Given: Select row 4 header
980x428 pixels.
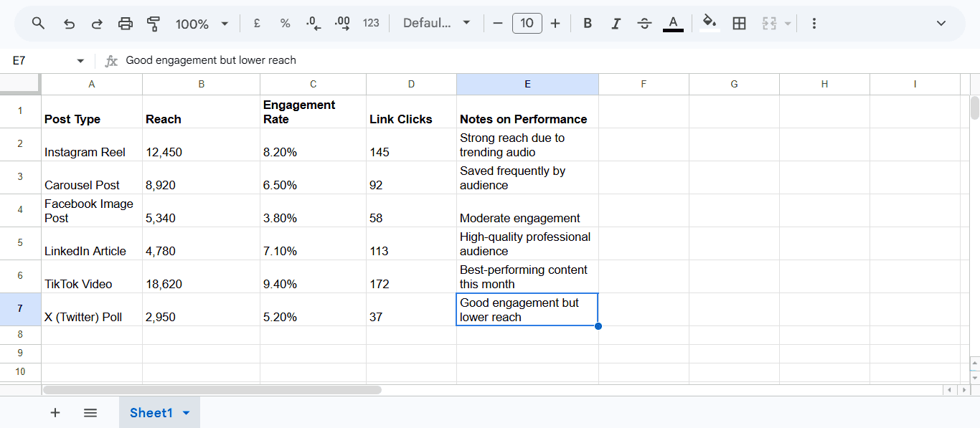Looking at the screenshot, I should tap(20, 210).
